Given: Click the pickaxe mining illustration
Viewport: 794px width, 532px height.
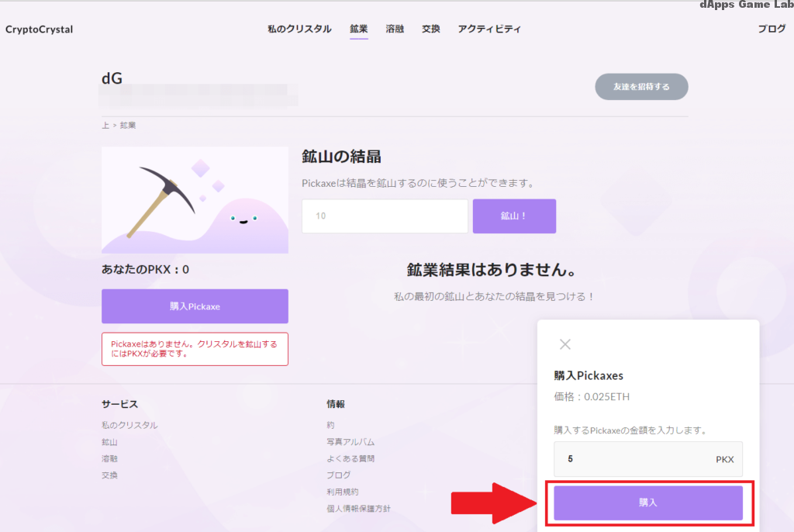Looking at the screenshot, I should [195, 199].
